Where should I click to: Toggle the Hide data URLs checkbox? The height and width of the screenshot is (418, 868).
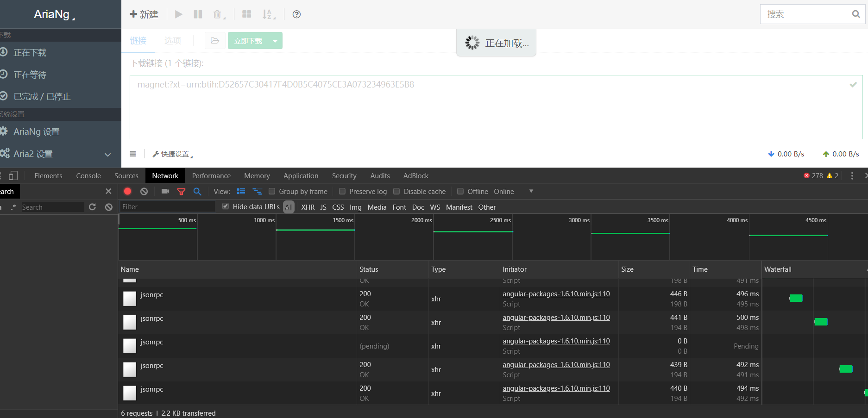(x=226, y=206)
